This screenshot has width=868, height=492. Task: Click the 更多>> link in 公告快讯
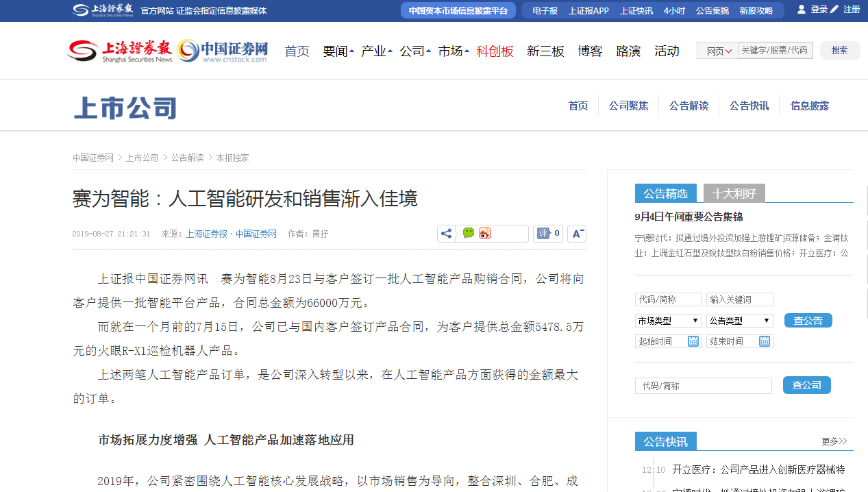click(x=834, y=441)
